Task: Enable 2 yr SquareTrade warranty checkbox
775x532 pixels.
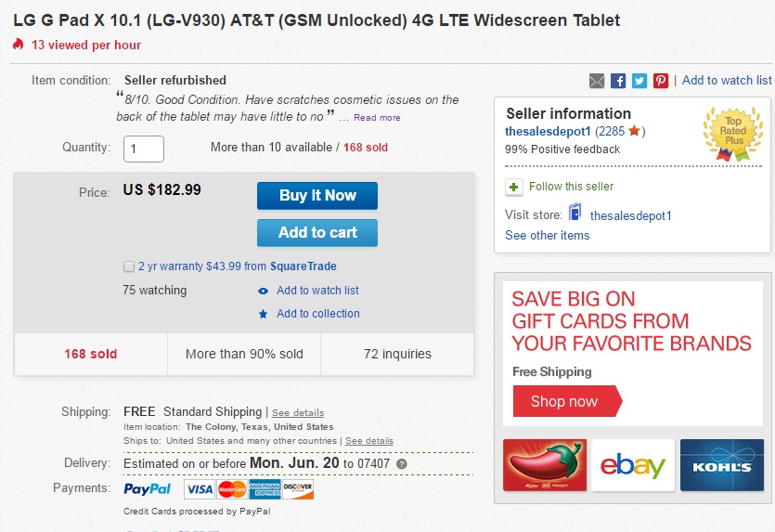Action: tap(129, 267)
